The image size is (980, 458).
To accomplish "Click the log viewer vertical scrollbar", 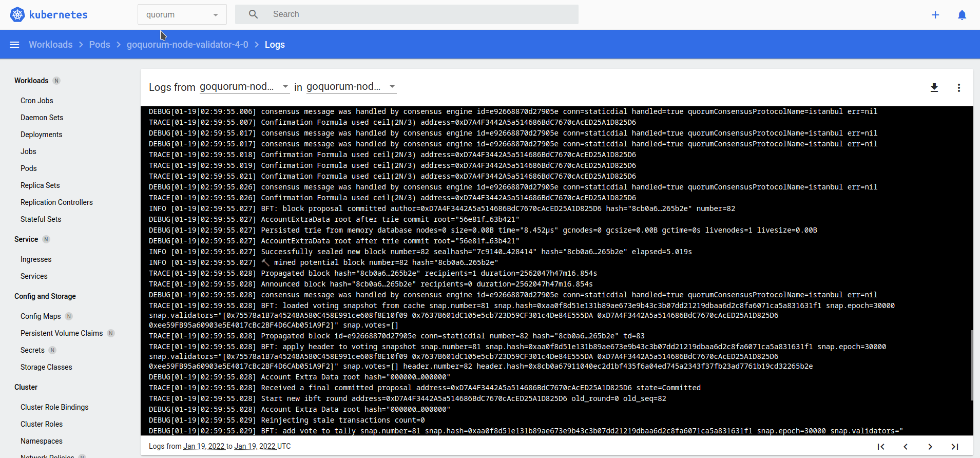I will pyautogui.click(x=971, y=365).
